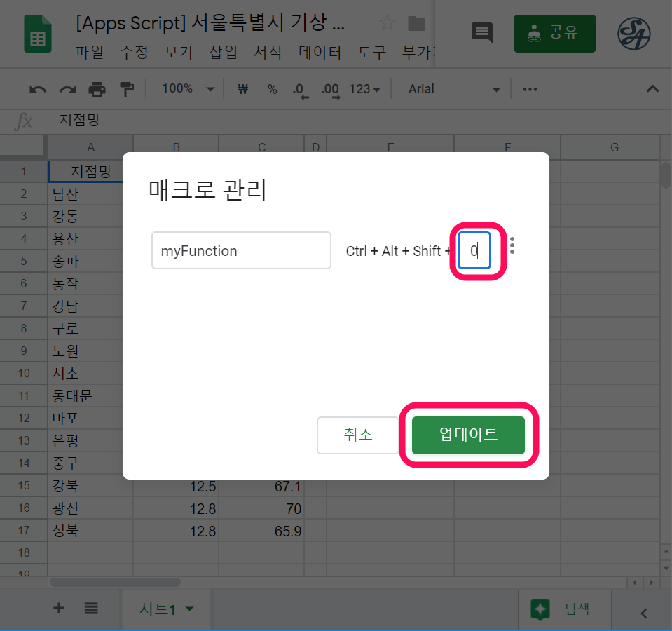The width and height of the screenshot is (672, 631).
Task: Click the myFunction macro name field
Action: [241, 250]
